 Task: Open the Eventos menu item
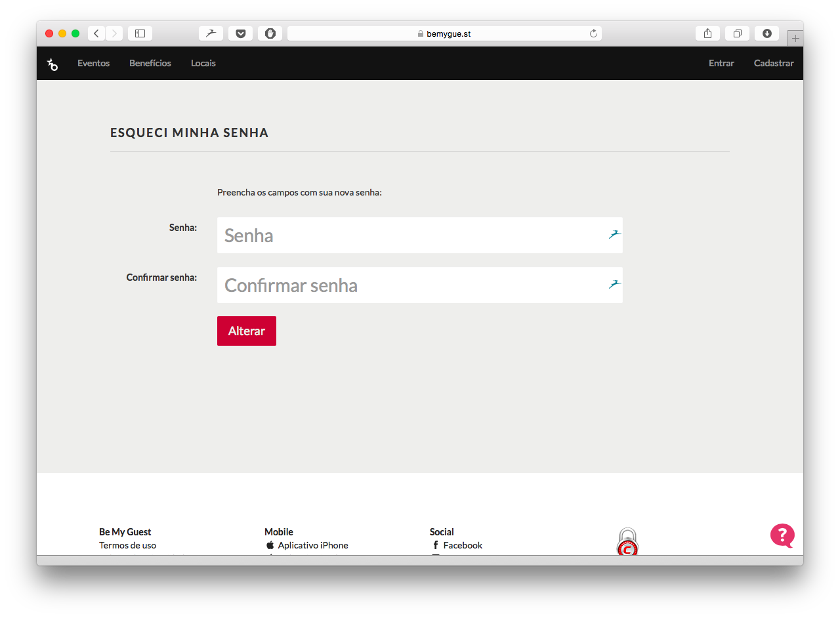coord(93,64)
